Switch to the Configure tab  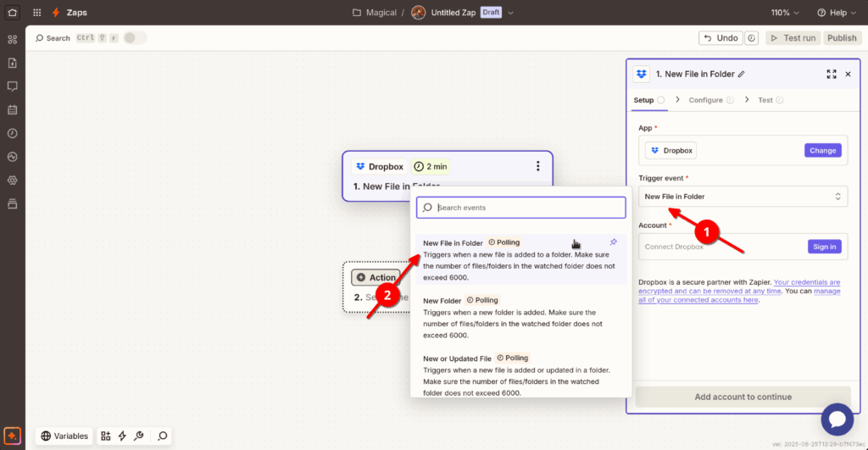711,100
